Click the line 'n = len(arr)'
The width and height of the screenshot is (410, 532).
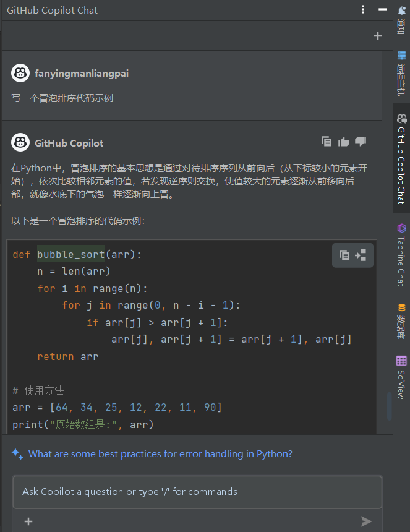tap(74, 271)
